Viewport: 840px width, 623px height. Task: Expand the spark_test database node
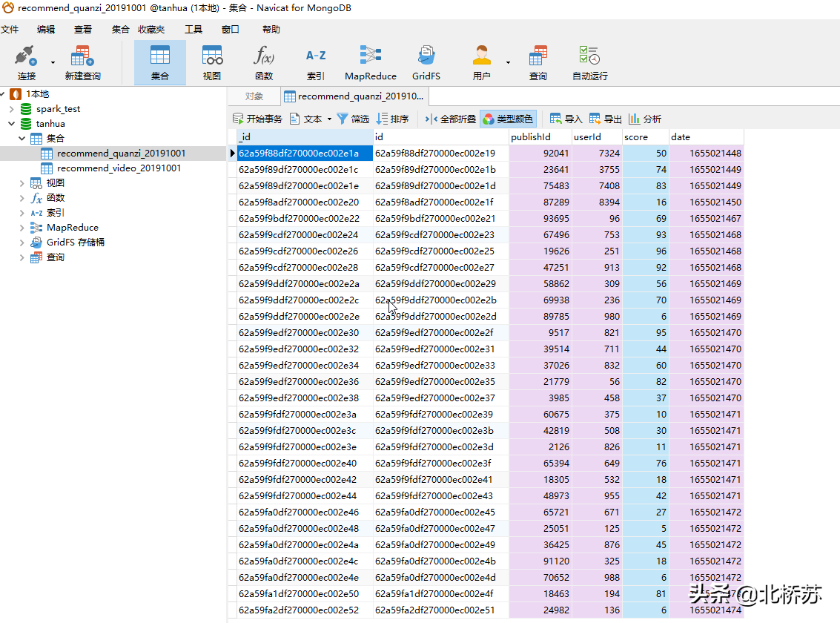click(x=12, y=109)
